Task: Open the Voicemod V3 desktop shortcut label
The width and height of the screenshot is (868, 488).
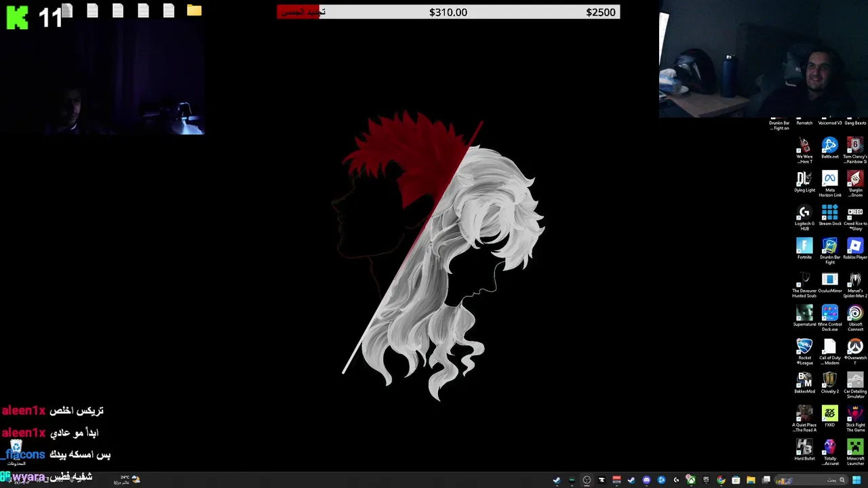Action: click(x=829, y=123)
